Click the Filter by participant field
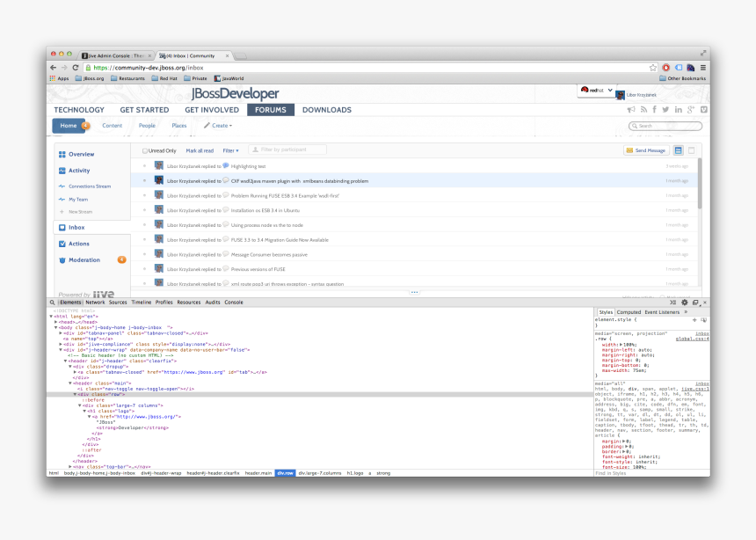Viewport: 756px width, 540px height. 287,150
